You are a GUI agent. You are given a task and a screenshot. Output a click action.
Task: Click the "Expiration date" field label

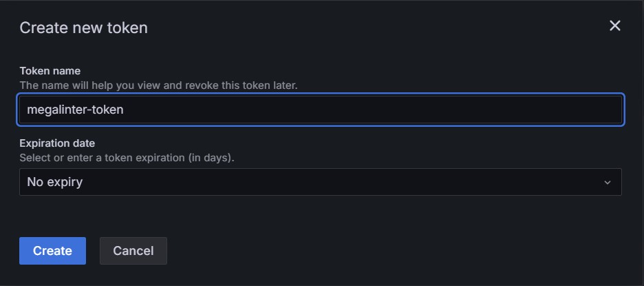pos(57,143)
